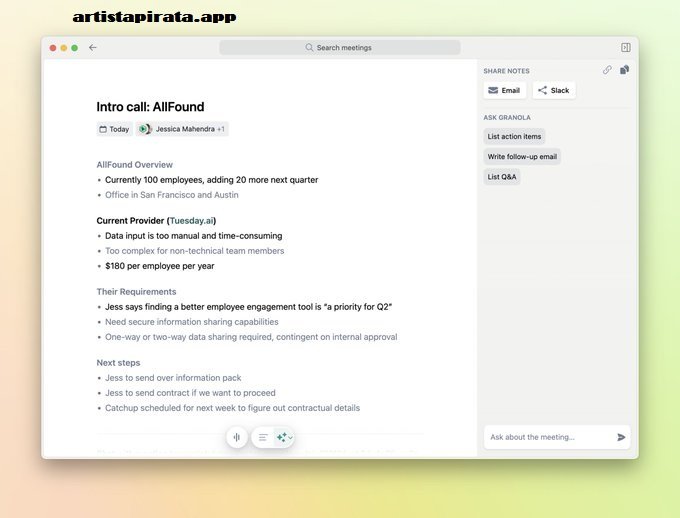Select the List action items suggestion

point(514,136)
